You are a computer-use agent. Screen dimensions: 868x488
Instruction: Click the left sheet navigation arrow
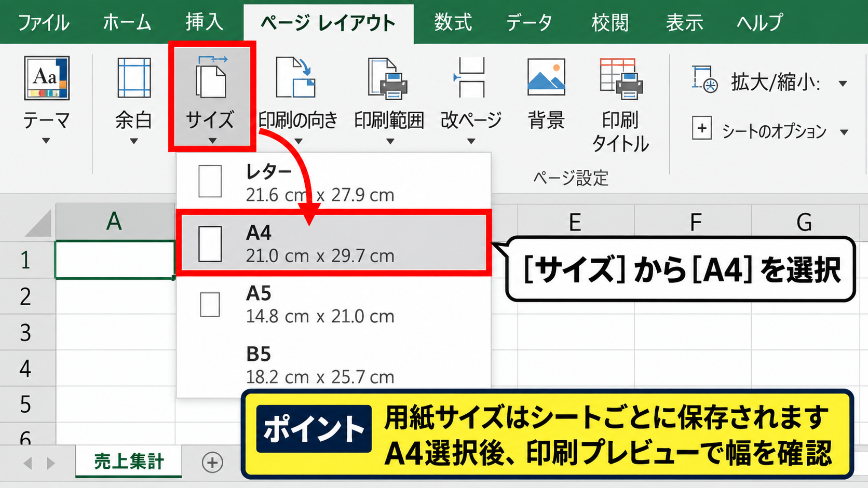pyautogui.click(x=28, y=463)
